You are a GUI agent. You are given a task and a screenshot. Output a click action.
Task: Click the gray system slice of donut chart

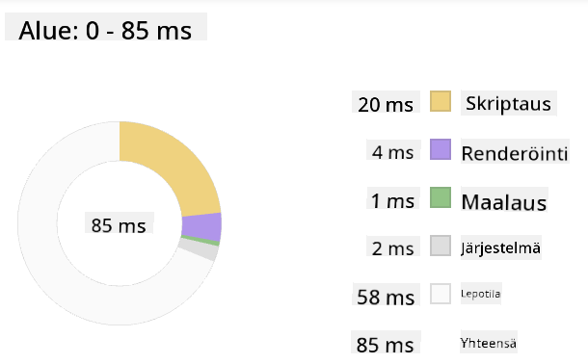pyautogui.click(x=200, y=249)
